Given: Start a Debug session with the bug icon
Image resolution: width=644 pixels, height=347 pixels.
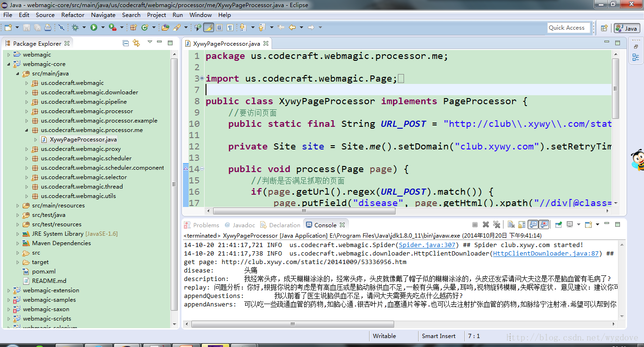Looking at the screenshot, I should [74, 27].
